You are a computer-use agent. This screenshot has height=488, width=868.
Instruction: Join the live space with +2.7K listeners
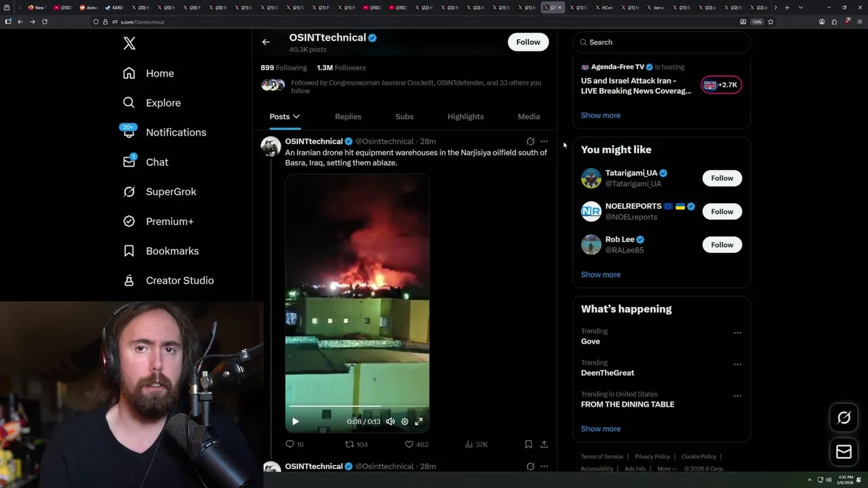[x=721, y=85]
